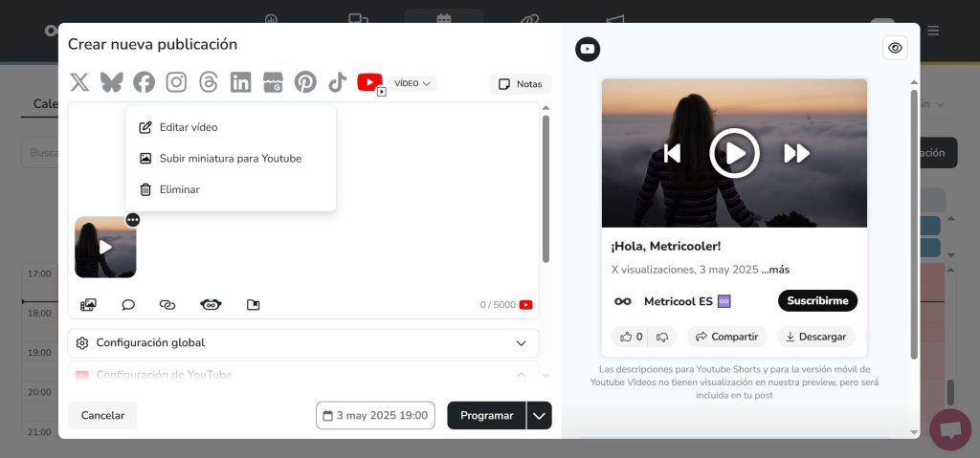The width and height of the screenshot is (980, 458).
Task: Play the preview video
Action: click(x=734, y=153)
